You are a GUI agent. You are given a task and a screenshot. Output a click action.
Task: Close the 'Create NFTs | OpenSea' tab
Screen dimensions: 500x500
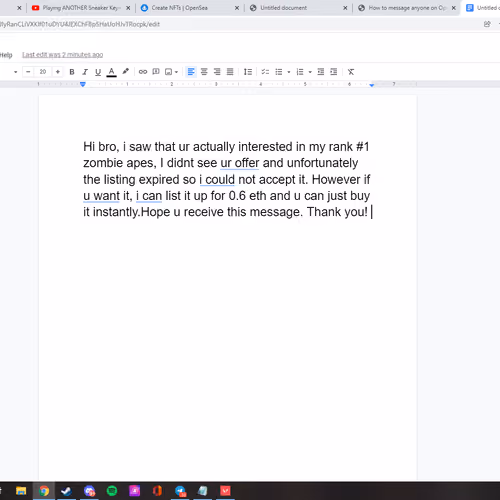pyautogui.click(x=237, y=8)
